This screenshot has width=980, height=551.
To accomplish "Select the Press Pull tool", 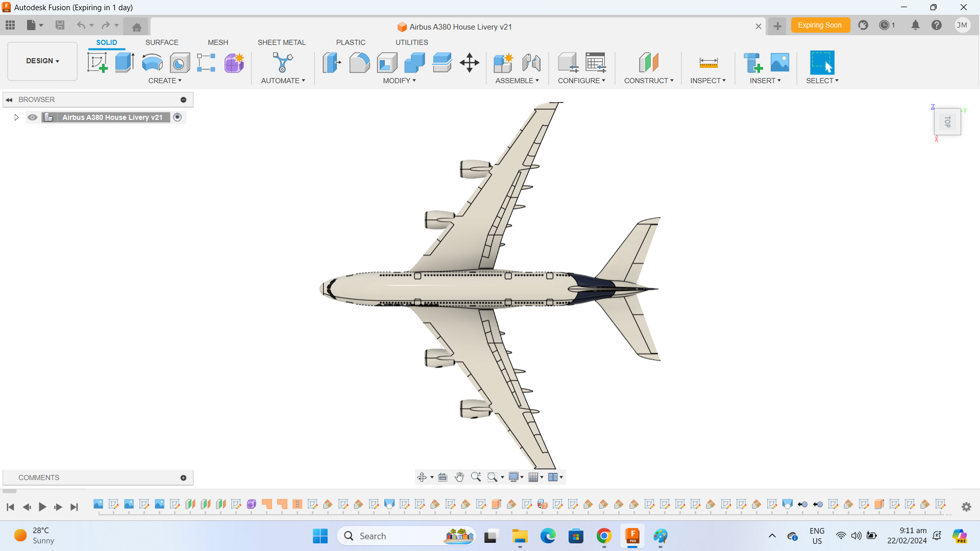I will click(x=332, y=62).
